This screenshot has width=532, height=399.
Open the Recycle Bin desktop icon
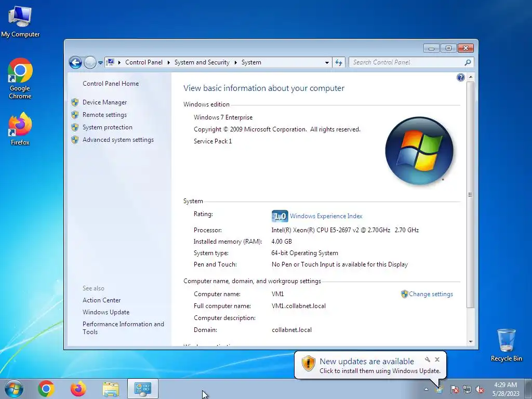click(506, 345)
